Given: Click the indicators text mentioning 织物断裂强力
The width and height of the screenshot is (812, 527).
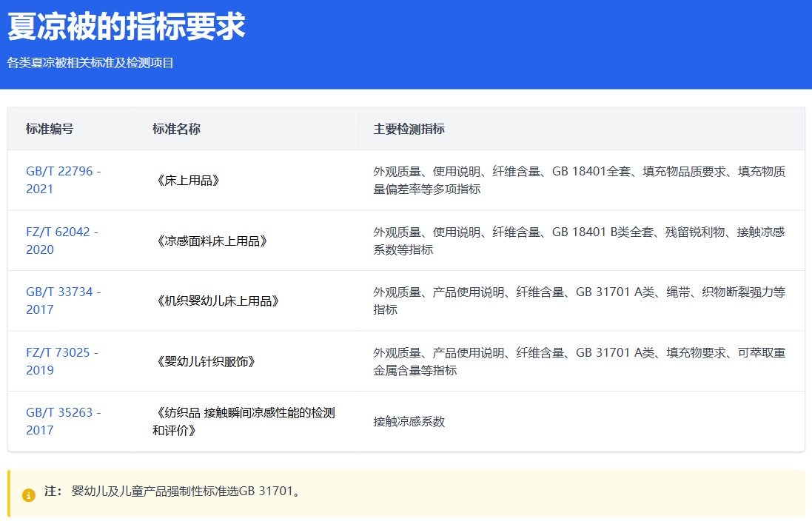Looking at the screenshot, I should coord(579,301).
